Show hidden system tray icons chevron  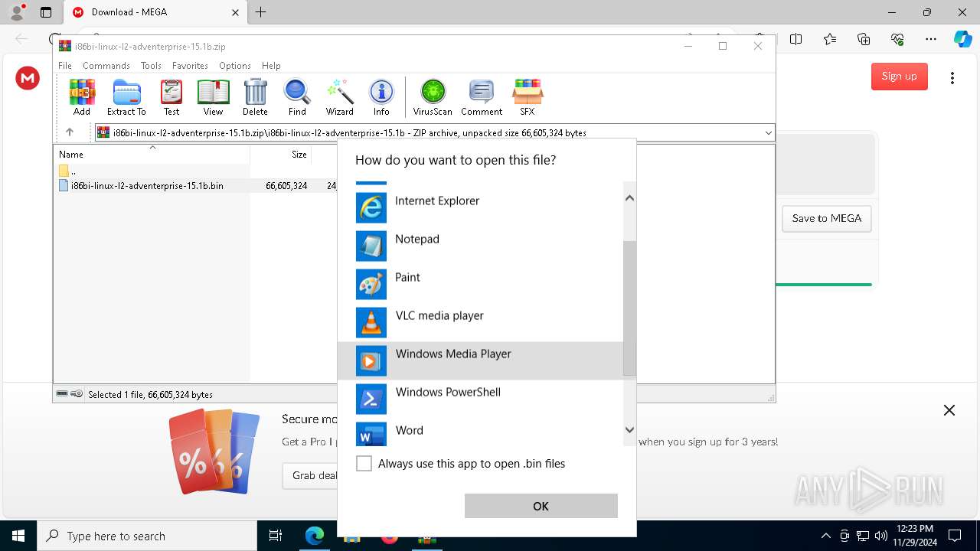[x=825, y=536]
